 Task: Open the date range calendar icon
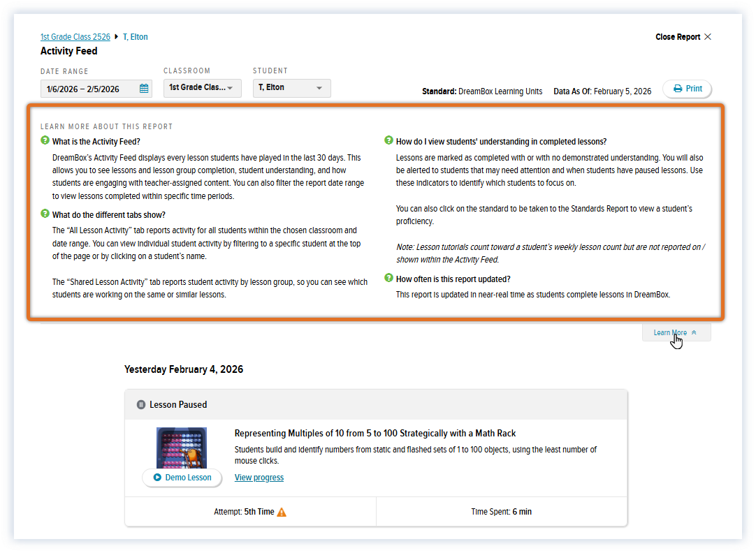pos(144,89)
